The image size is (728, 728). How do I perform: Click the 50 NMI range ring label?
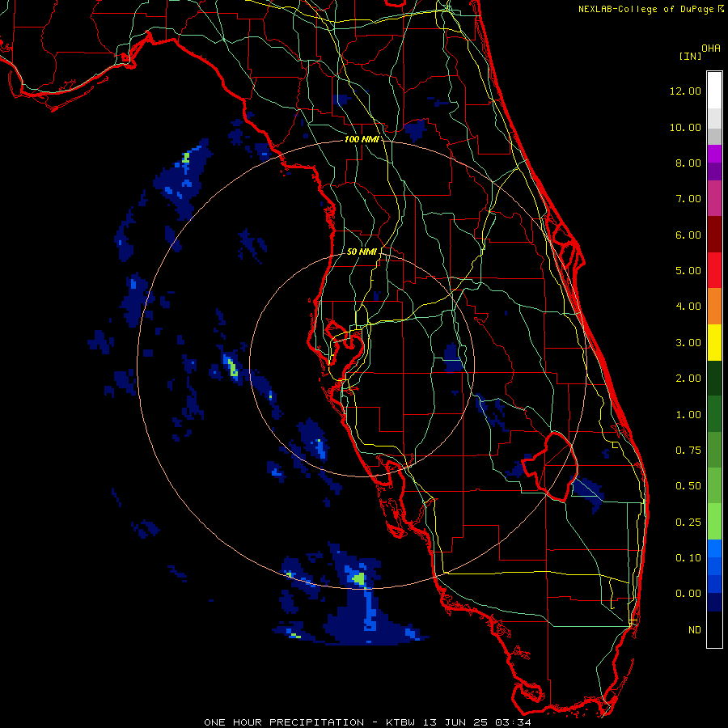point(362,252)
